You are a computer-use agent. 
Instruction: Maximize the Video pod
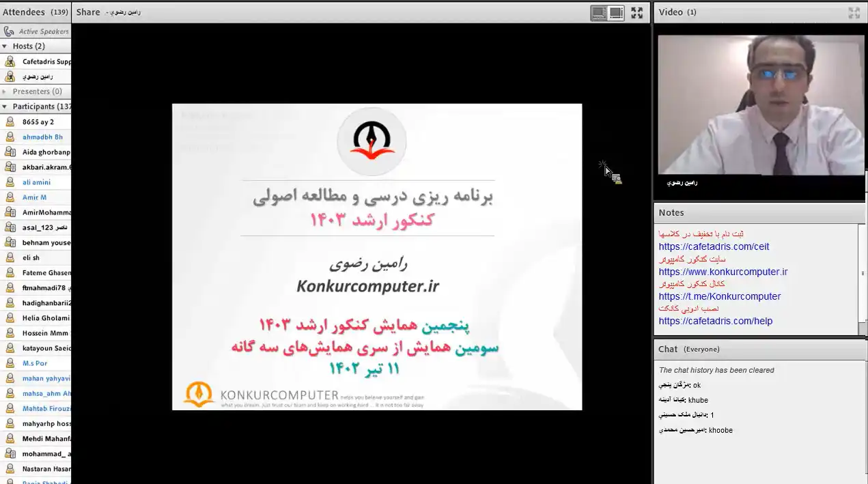(x=854, y=12)
